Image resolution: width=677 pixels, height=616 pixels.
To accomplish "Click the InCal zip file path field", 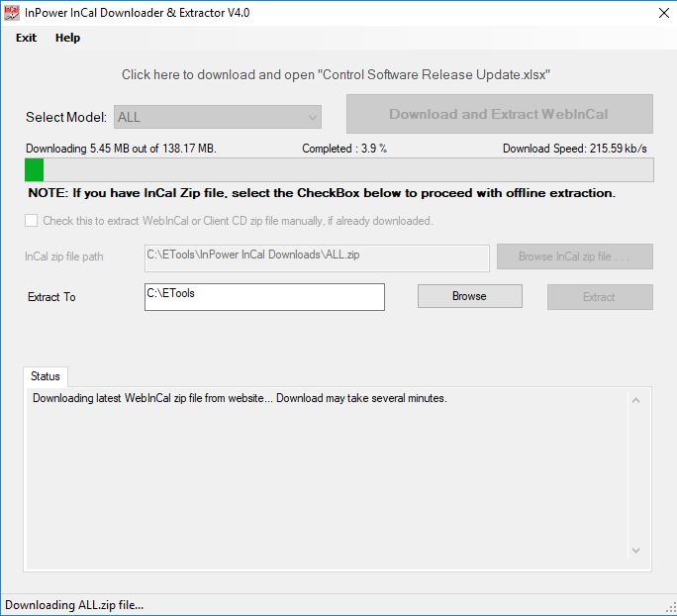I will tap(317, 258).
